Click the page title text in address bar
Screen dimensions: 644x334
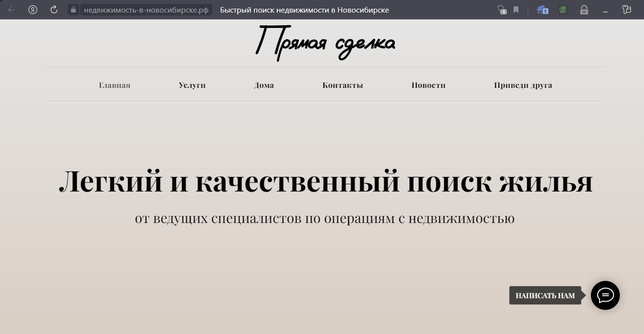305,10
